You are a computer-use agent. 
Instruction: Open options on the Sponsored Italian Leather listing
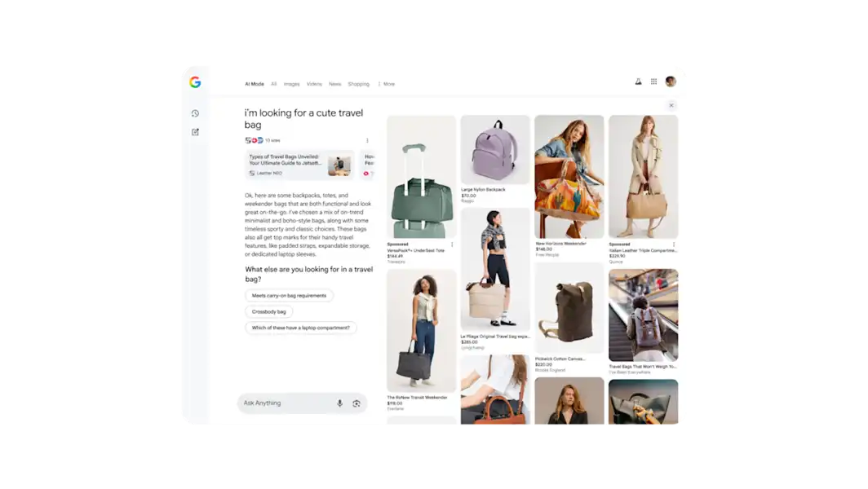[672, 244]
